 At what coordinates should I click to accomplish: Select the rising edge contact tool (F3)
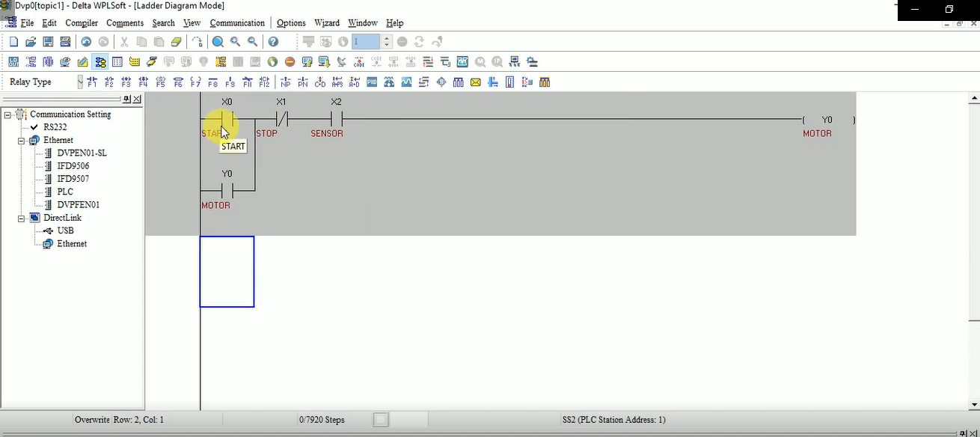126,81
